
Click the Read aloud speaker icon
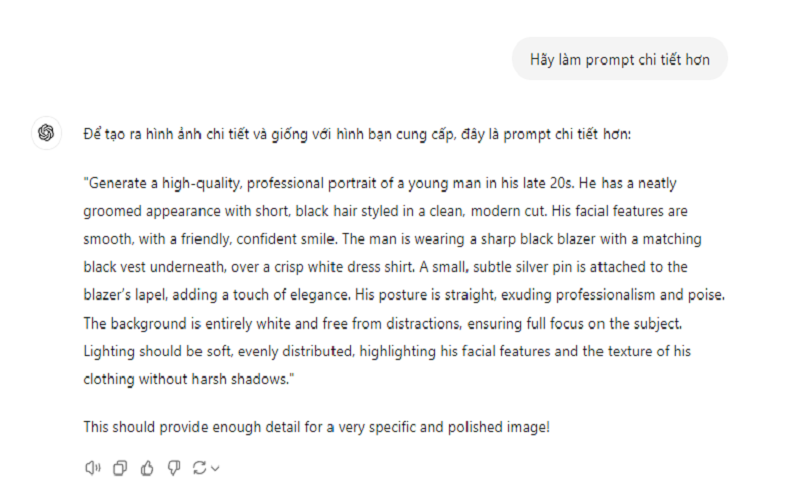(93, 467)
